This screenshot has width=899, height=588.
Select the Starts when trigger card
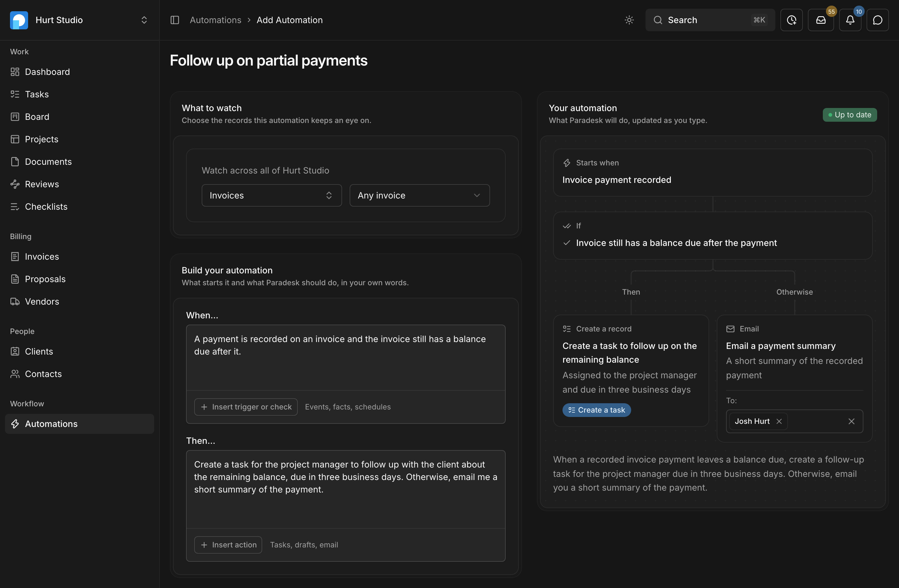(712, 172)
